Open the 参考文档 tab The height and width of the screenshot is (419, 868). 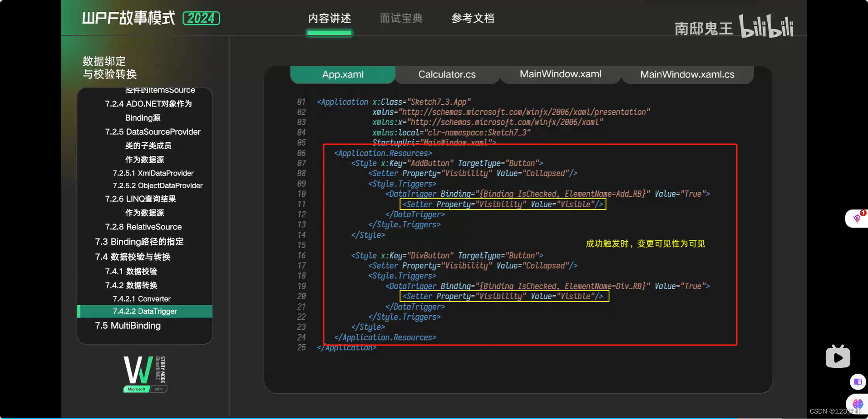pyautogui.click(x=473, y=18)
